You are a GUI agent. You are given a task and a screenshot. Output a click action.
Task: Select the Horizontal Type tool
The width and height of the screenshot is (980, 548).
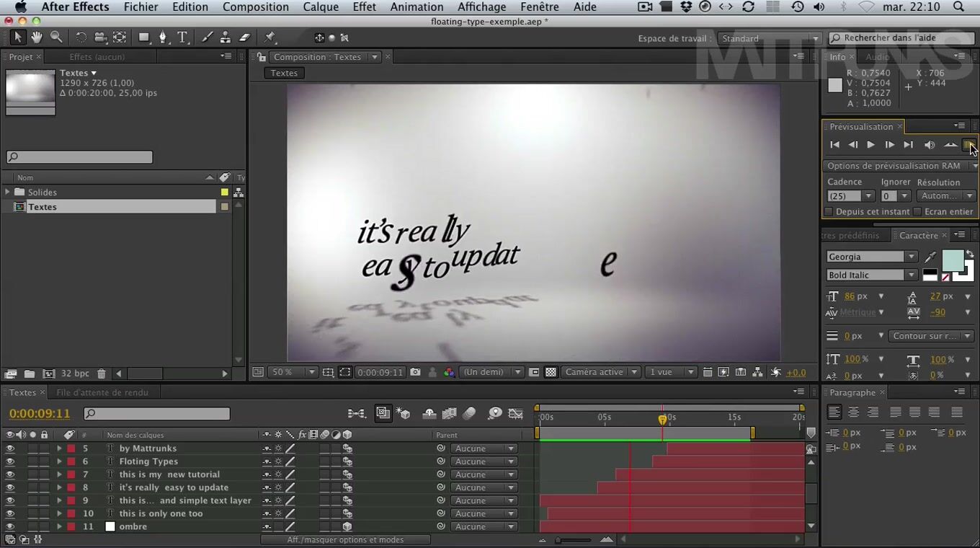coord(182,37)
